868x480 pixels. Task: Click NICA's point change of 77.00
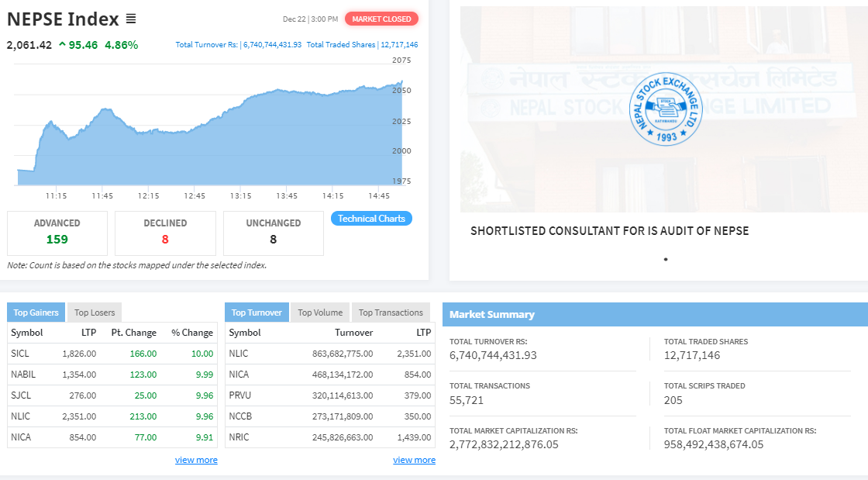coord(146,437)
